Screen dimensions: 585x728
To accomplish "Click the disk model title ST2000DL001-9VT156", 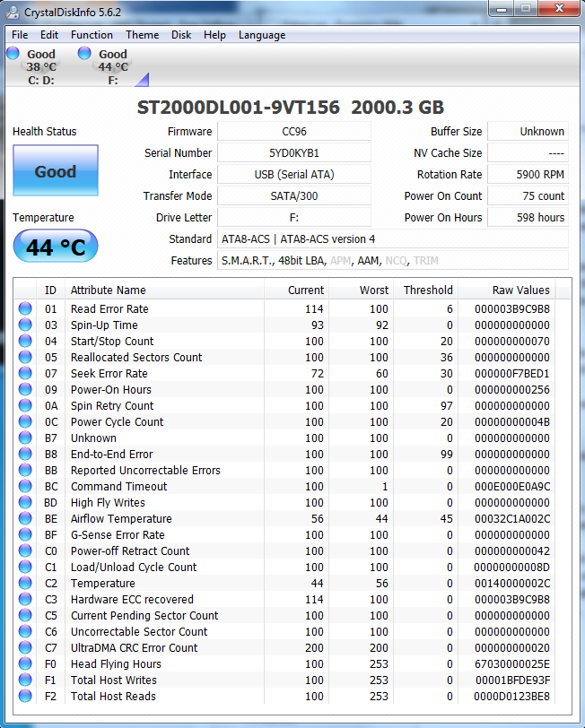I will tap(239, 108).
